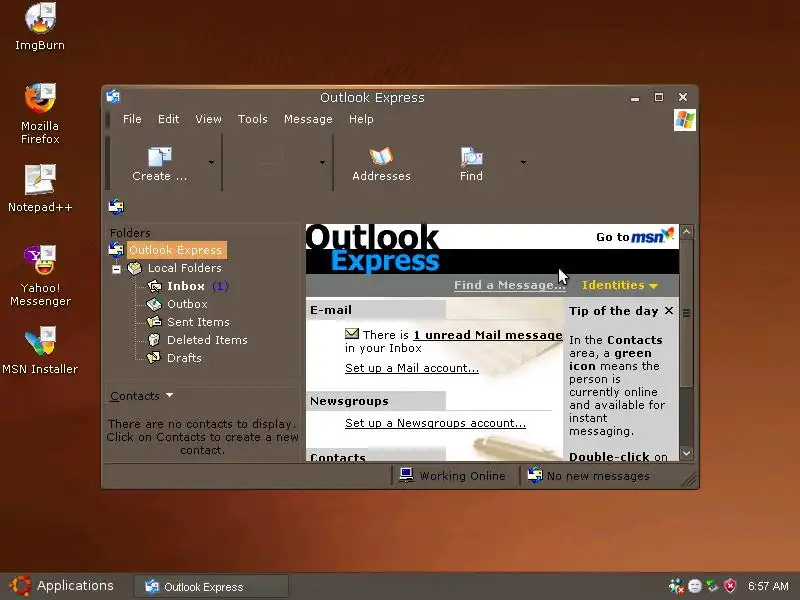This screenshot has width=800, height=600.
Task: Select the Drafts folder icon
Action: click(x=154, y=358)
